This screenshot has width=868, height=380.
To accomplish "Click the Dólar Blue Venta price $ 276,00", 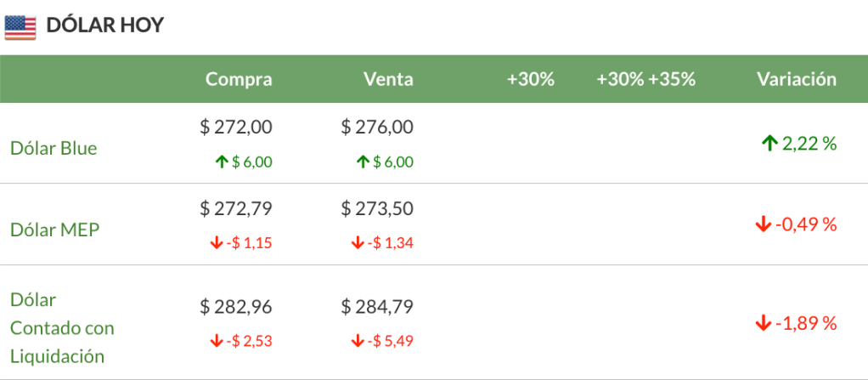I will point(377,128).
